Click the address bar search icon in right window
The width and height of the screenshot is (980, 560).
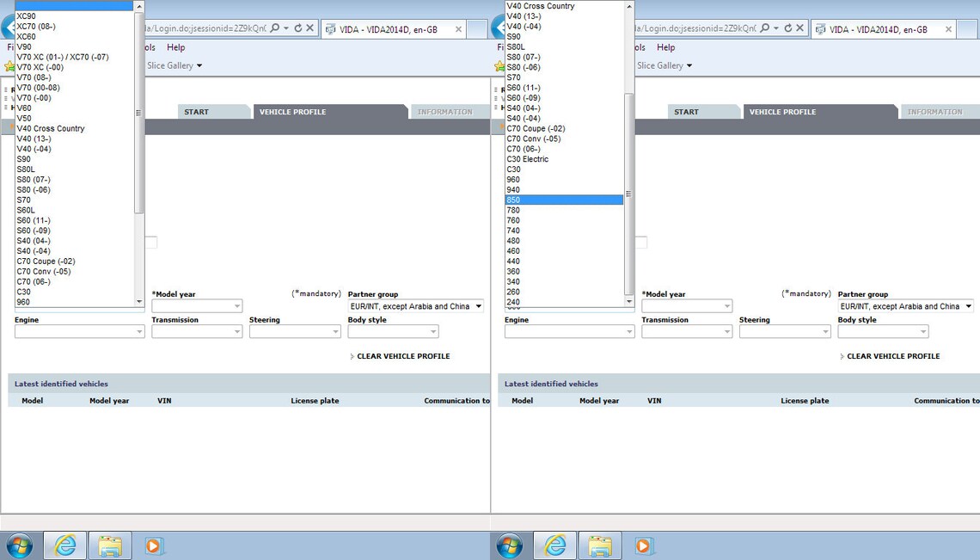(x=764, y=28)
